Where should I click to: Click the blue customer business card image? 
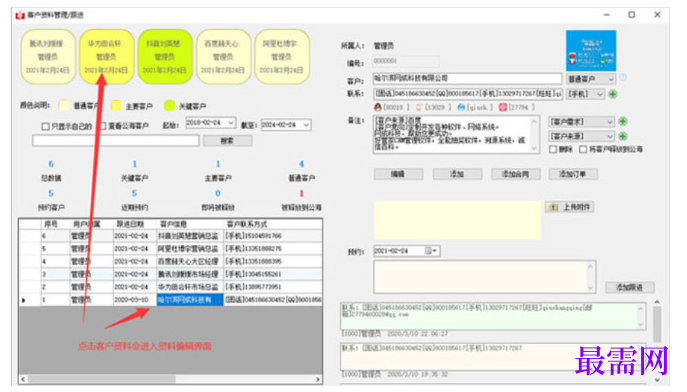click(591, 50)
